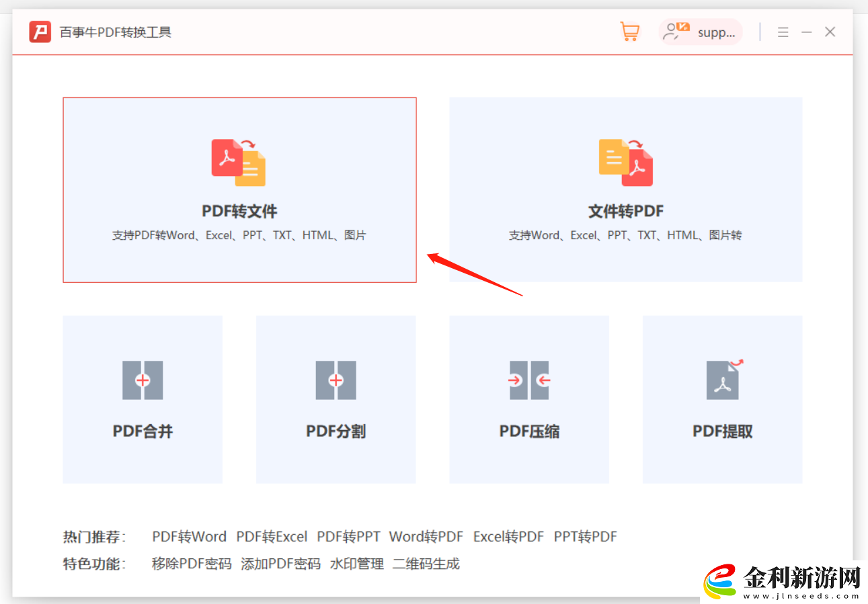Screen dimensions: 868x604
Task: Click the user account avatar icon
Action: 676,31
